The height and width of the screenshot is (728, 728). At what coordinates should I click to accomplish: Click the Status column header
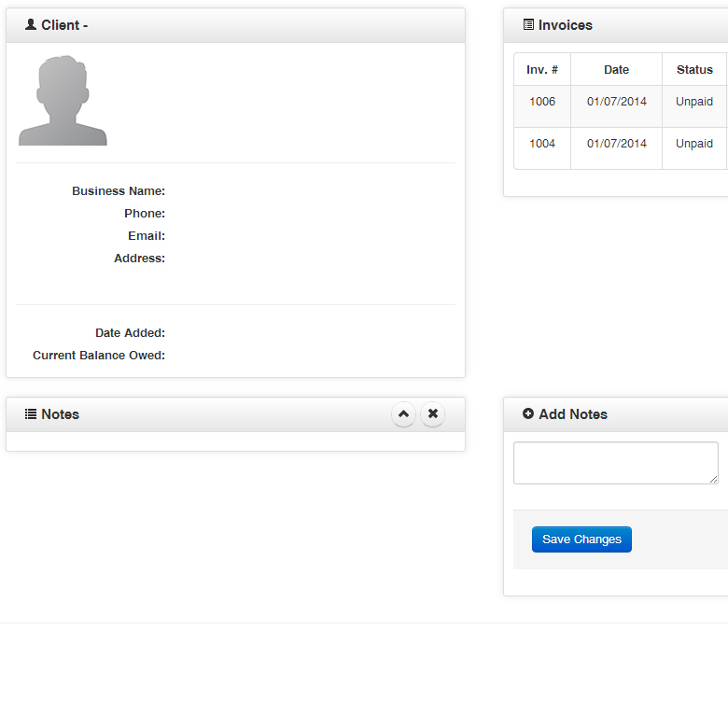click(694, 70)
